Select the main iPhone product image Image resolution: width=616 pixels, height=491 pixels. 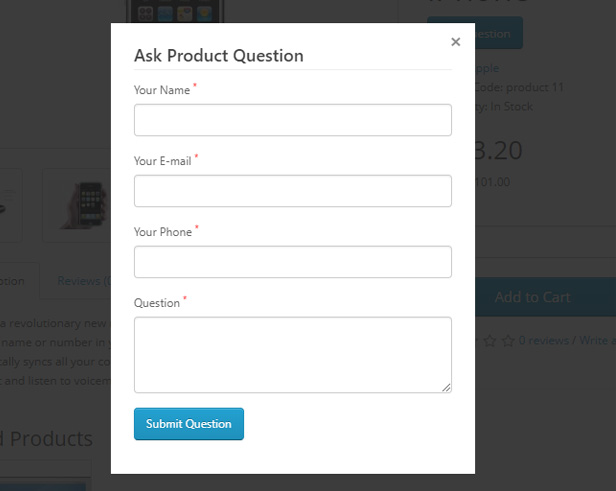pos(175,11)
